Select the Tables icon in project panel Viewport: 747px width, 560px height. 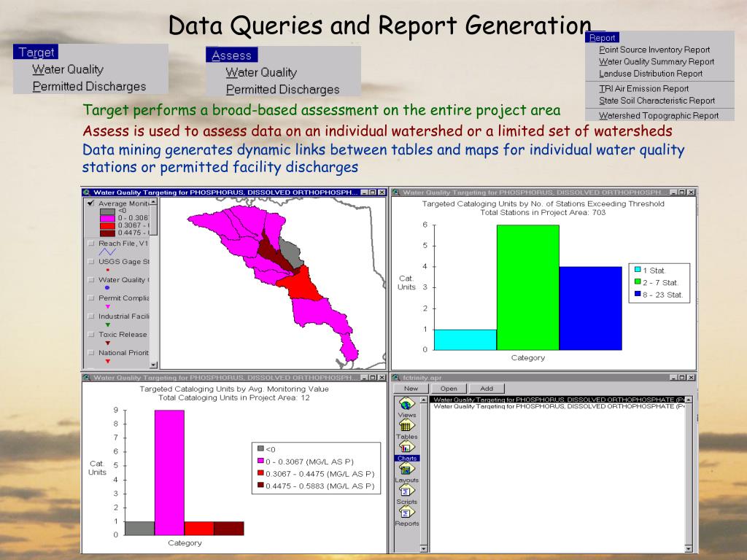click(x=407, y=426)
